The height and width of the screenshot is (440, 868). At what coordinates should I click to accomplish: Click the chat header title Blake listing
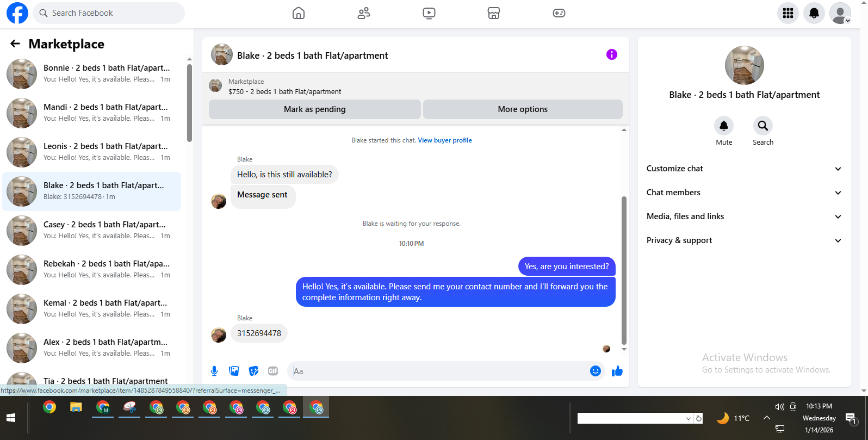313,55
